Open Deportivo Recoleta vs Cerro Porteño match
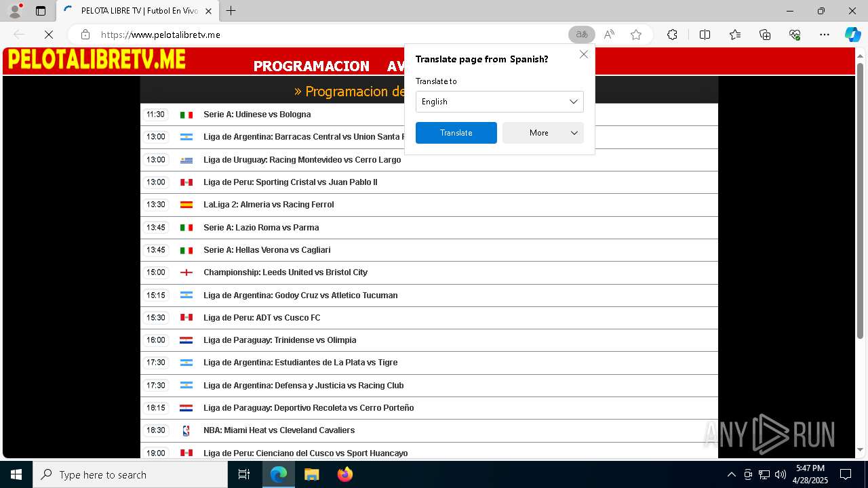This screenshot has height=488, width=868. pos(309,408)
